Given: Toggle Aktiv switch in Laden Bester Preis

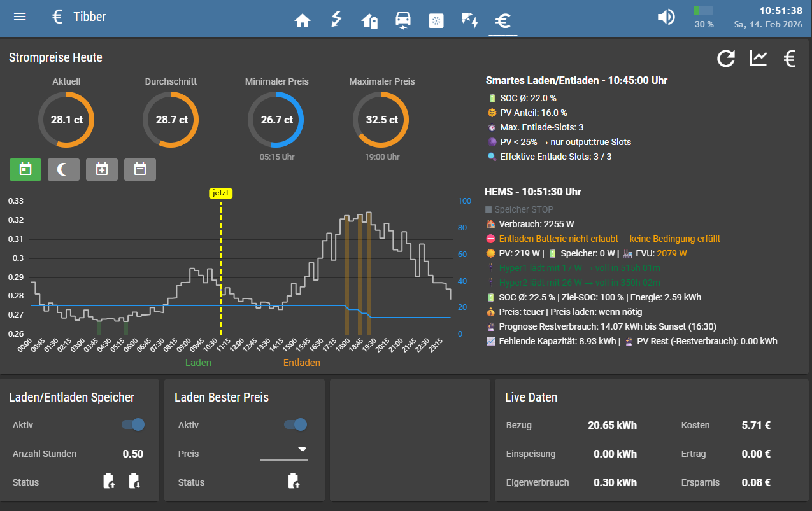Looking at the screenshot, I should [296, 425].
